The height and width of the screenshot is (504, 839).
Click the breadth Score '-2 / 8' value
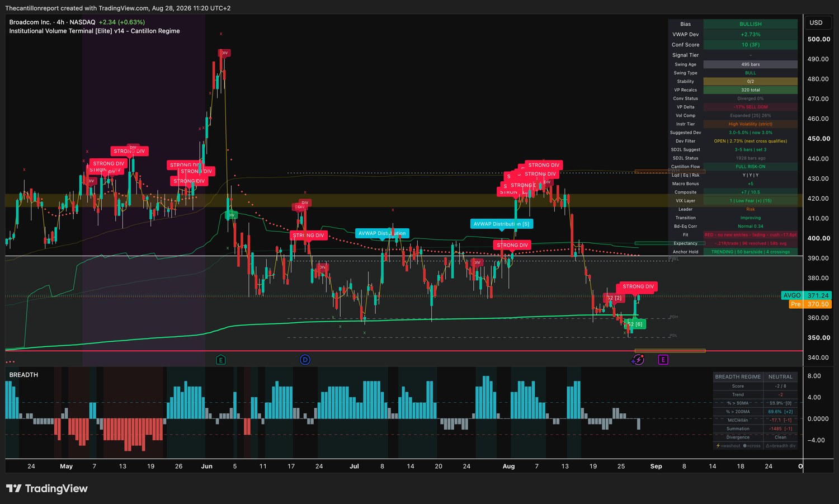(780, 386)
